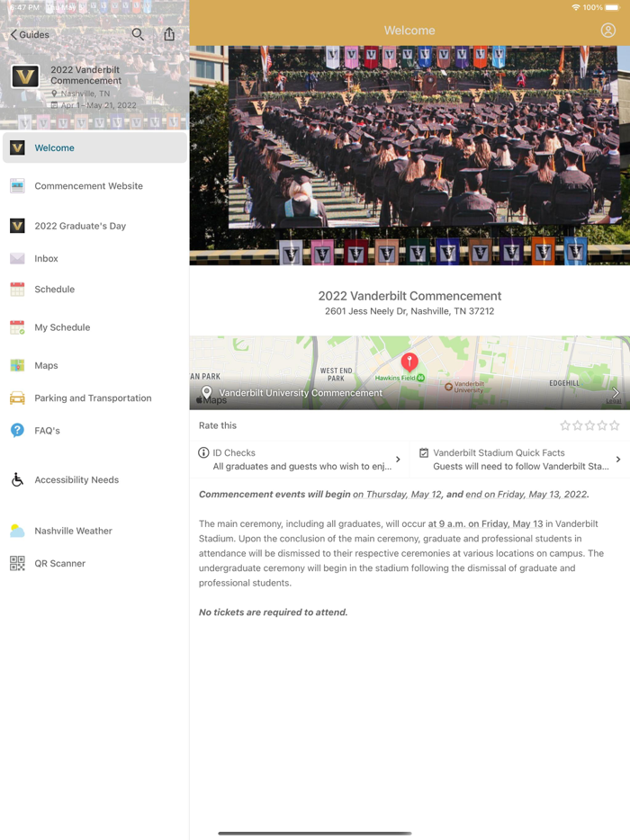Image resolution: width=630 pixels, height=840 pixels.
Task: Click the Quick Facts checklist icon
Action: coord(424,452)
